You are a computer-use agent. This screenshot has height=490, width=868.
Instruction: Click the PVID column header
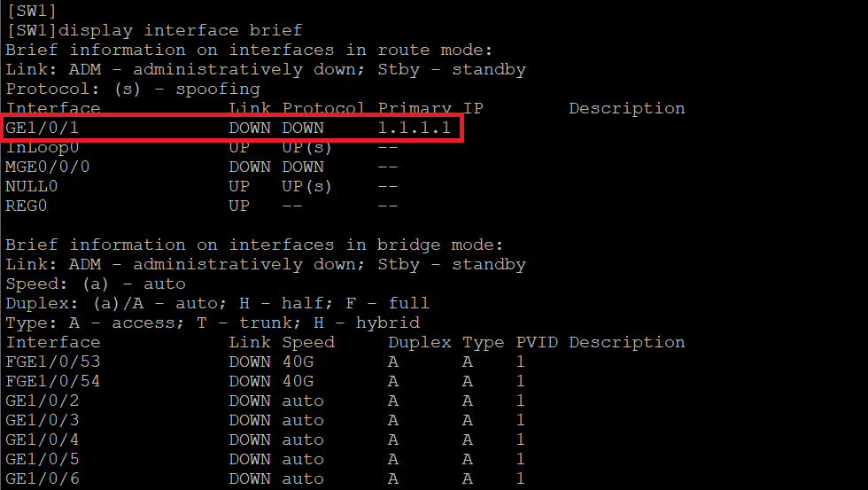pos(537,342)
